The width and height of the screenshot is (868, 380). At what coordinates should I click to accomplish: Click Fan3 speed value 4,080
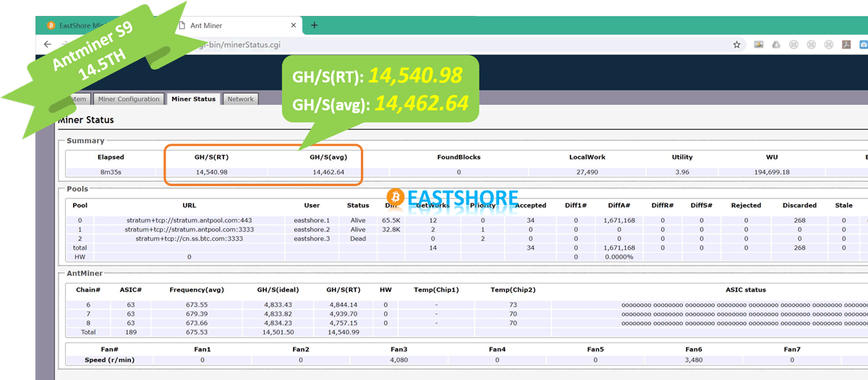(x=399, y=360)
